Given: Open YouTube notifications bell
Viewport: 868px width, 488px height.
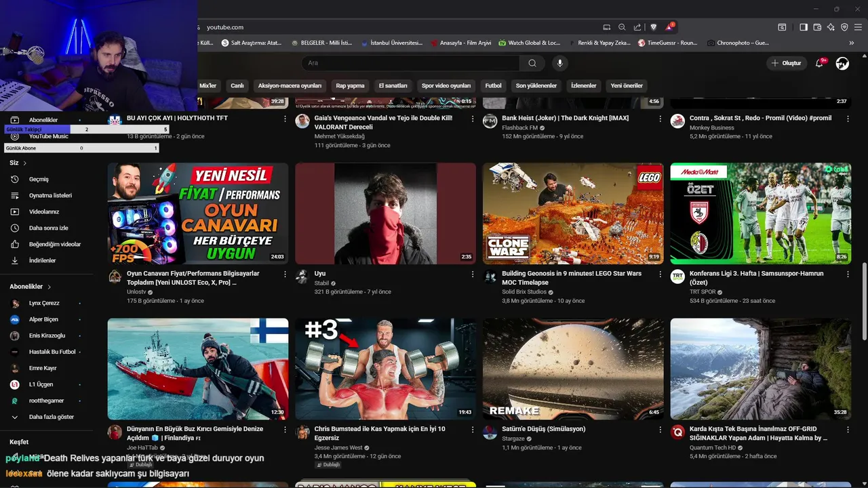Looking at the screenshot, I should point(819,63).
